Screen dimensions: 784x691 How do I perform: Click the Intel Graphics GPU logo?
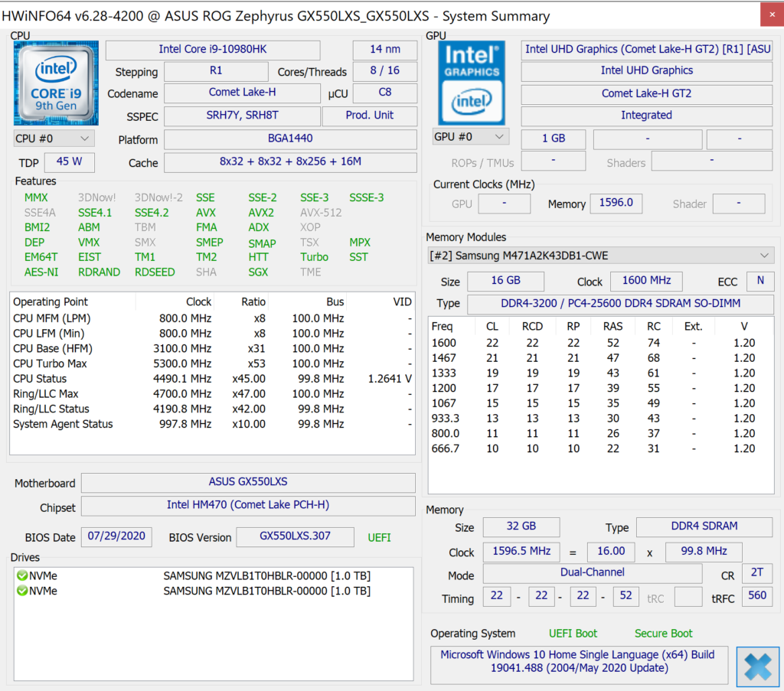click(472, 83)
